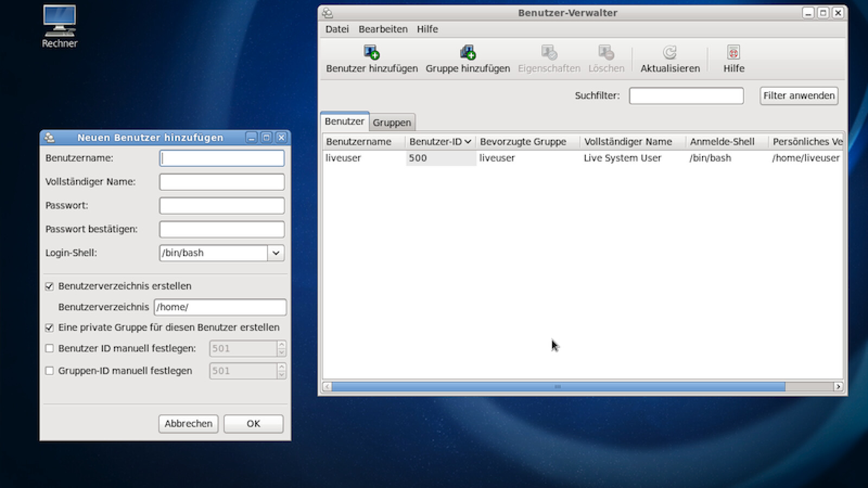Viewport: 868px width, 488px height.
Task: Click the Benutzer-Verwalter window title icon
Action: (327, 12)
